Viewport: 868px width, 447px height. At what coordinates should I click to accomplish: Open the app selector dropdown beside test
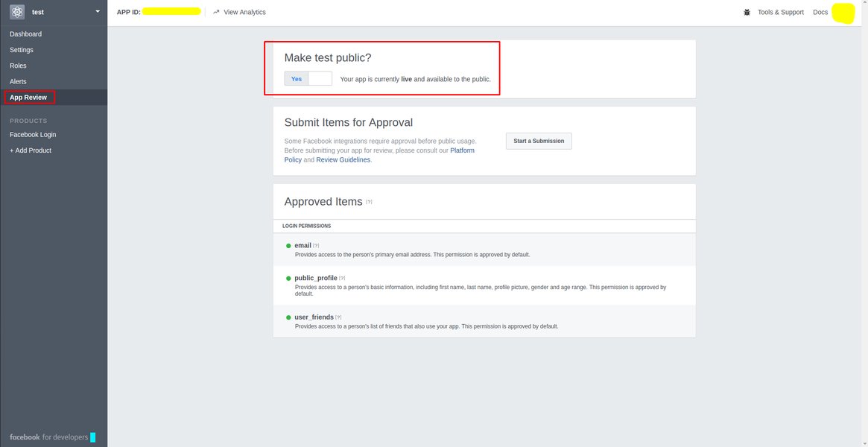96,11
